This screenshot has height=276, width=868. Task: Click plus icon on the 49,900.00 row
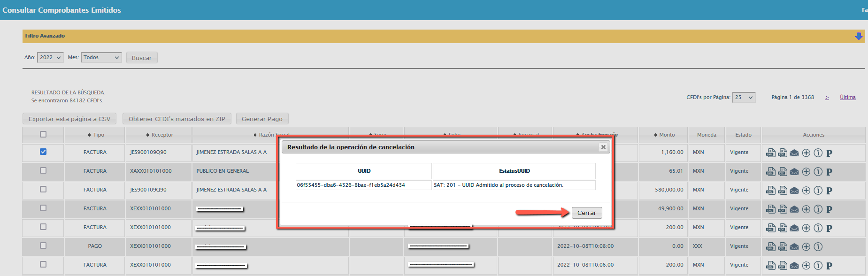[806, 209]
